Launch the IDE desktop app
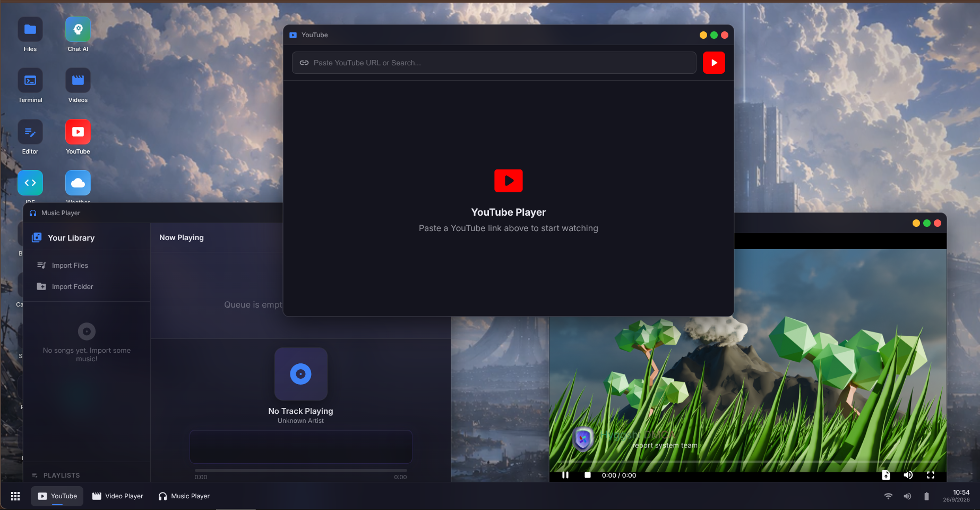Image resolution: width=980 pixels, height=510 pixels. click(30, 183)
